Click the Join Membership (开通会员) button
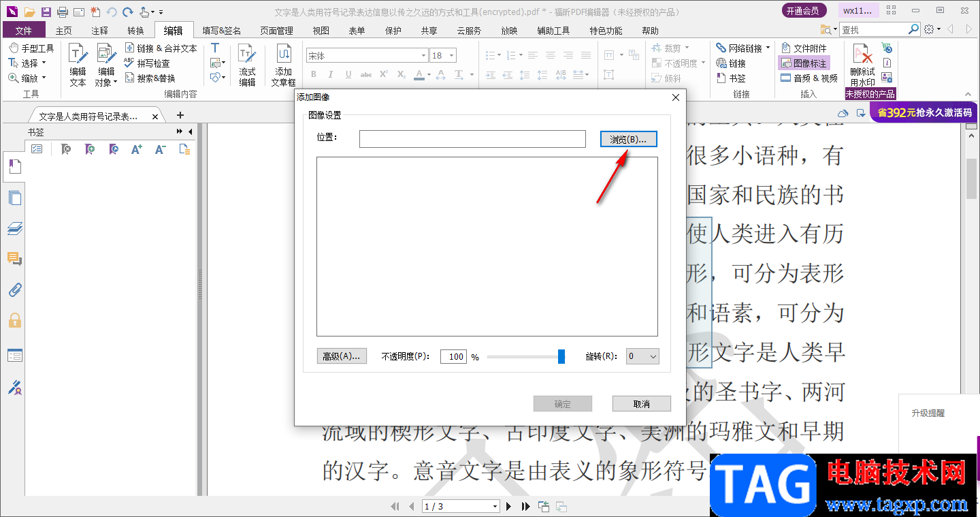Viewport: 980px width, 517px height. (804, 10)
